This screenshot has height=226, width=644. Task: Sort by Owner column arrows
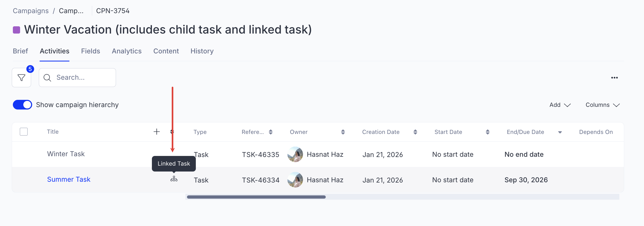pos(343,132)
